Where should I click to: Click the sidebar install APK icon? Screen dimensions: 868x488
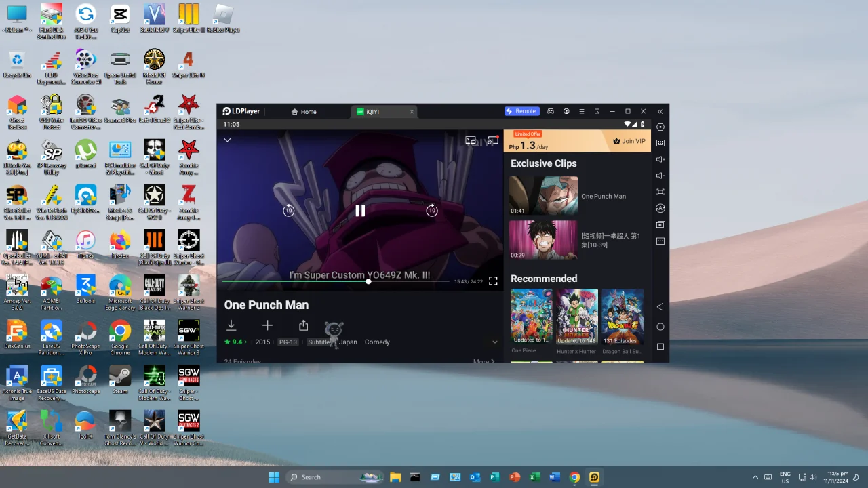click(660, 224)
